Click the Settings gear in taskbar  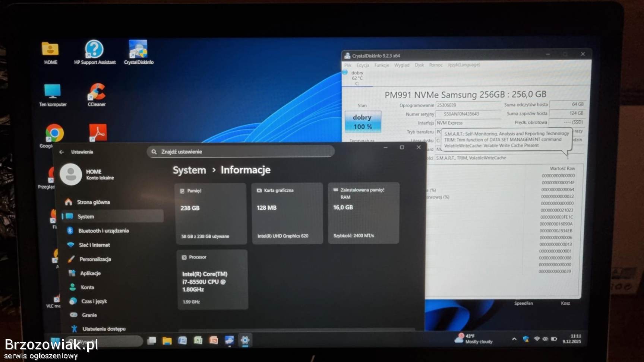245,340
